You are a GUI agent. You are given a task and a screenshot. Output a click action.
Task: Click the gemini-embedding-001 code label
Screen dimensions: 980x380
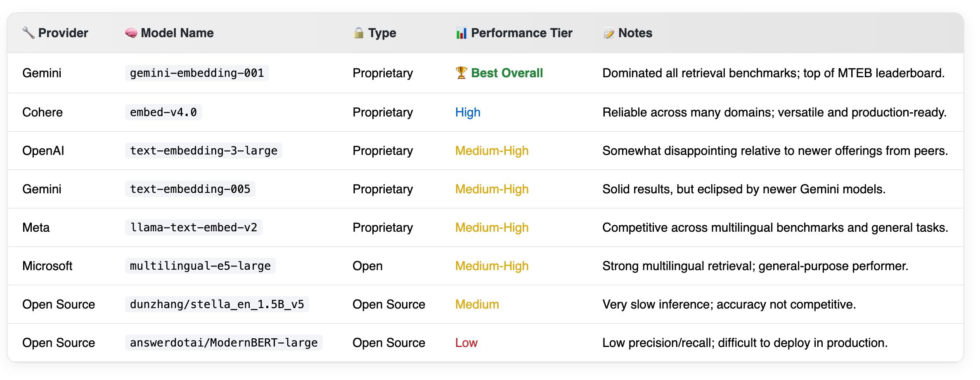tap(196, 73)
